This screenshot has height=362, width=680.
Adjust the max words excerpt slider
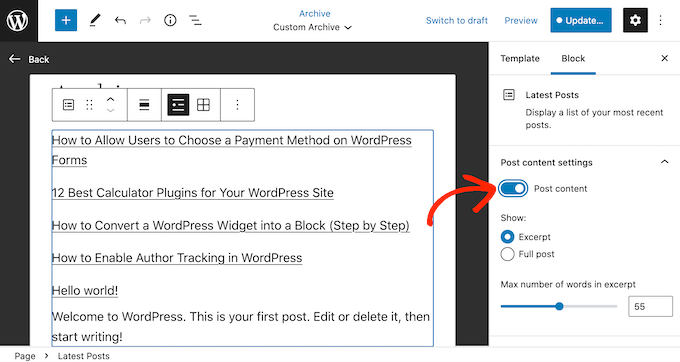pos(559,307)
